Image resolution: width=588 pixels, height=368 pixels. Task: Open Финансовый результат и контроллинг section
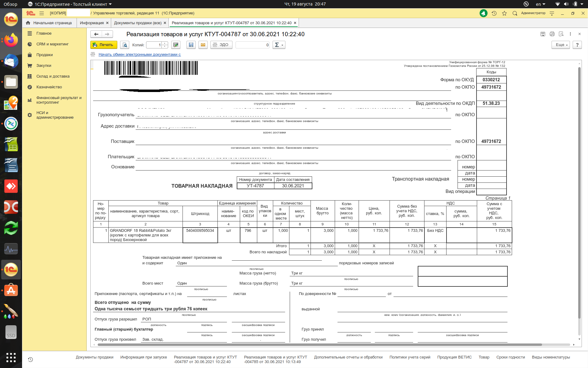(59, 100)
